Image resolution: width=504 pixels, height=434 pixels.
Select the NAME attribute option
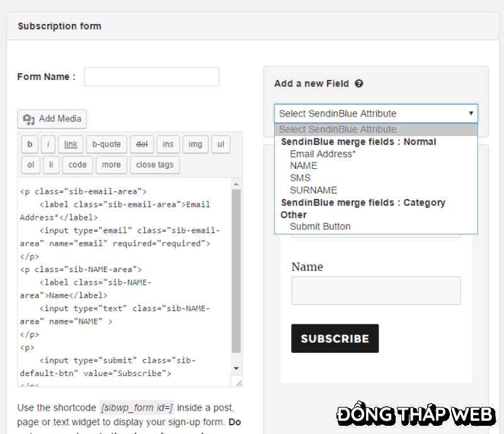[376, 166]
